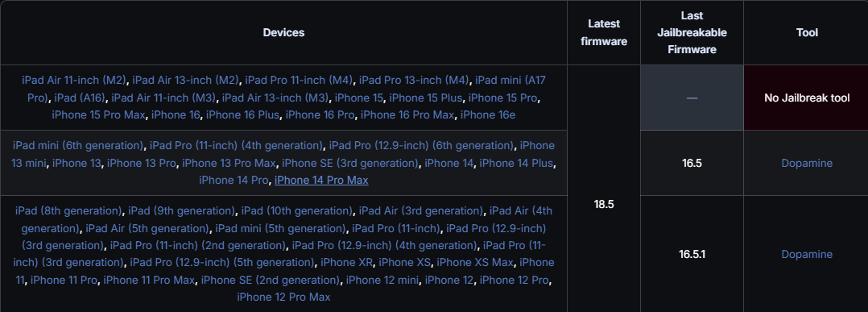Open the iPad mini (6th generation) link
Viewport: 868px width, 312px height.
(78, 146)
